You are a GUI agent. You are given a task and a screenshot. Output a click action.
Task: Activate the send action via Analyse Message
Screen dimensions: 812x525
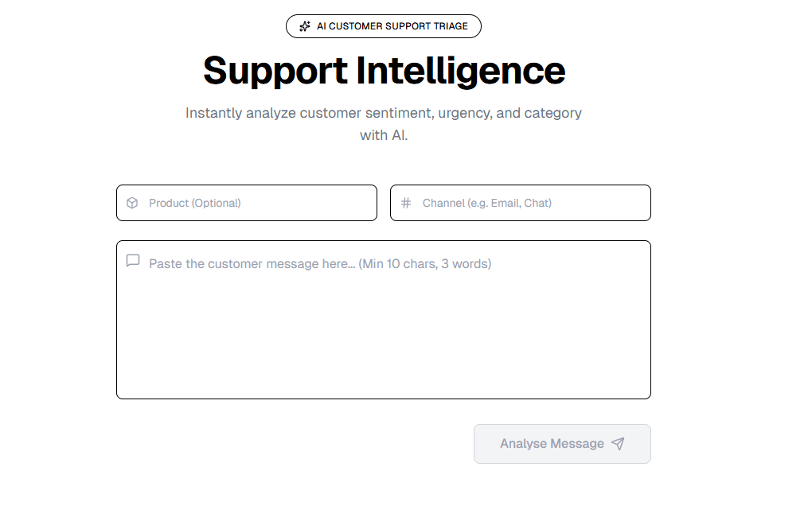click(x=562, y=444)
